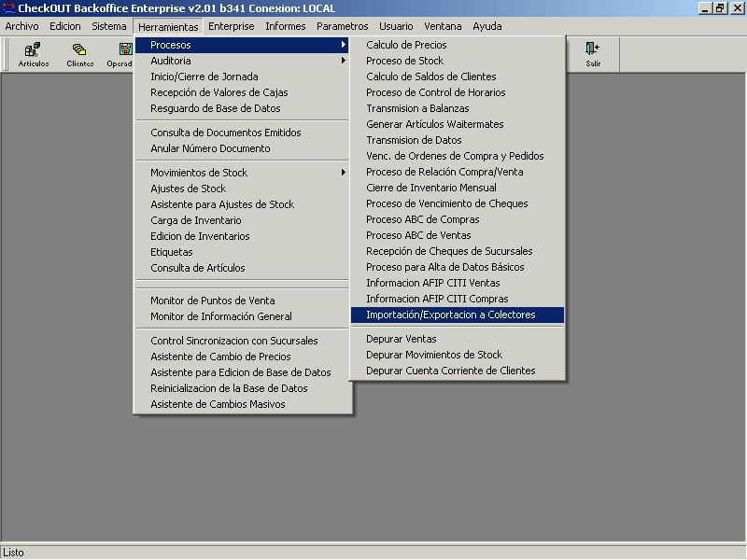Select Proceso de Relación Compra/Venta
Screen dimensions: 747x560
coord(458,172)
